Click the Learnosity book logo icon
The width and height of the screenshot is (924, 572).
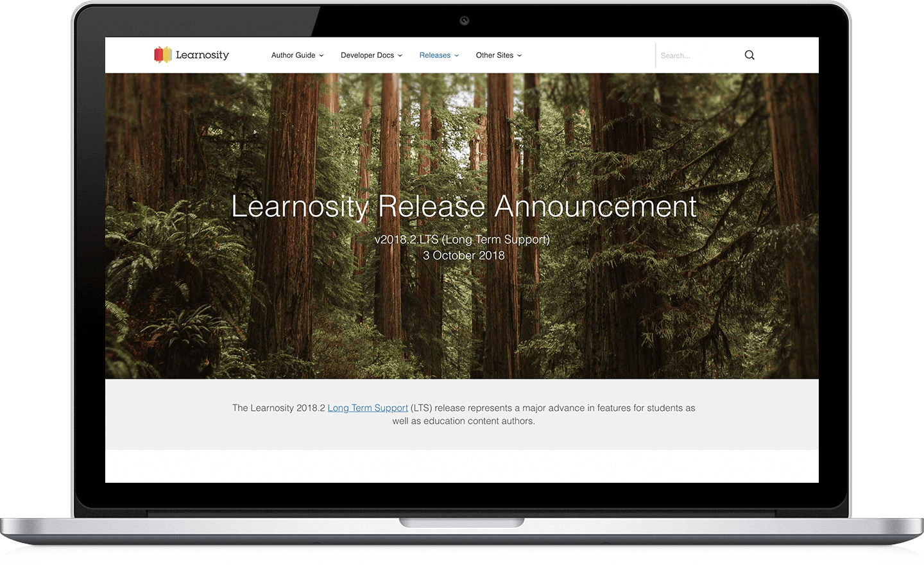(x=163, y=55)
